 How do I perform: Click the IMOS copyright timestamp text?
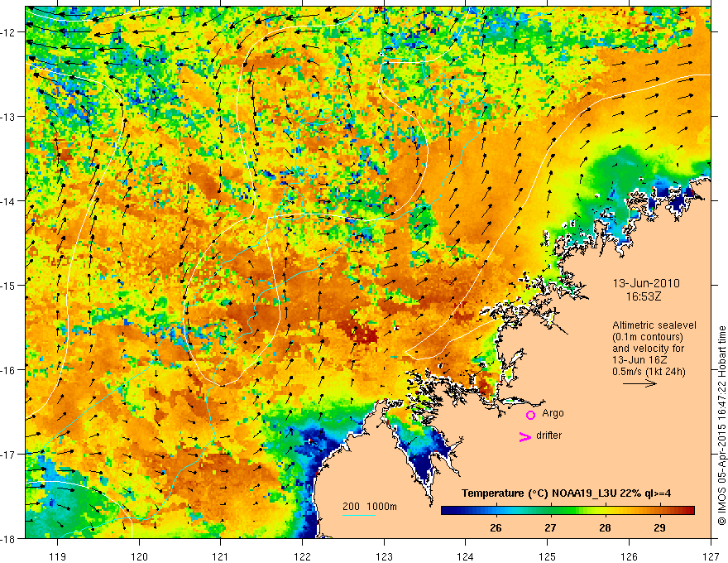[721, 426]
